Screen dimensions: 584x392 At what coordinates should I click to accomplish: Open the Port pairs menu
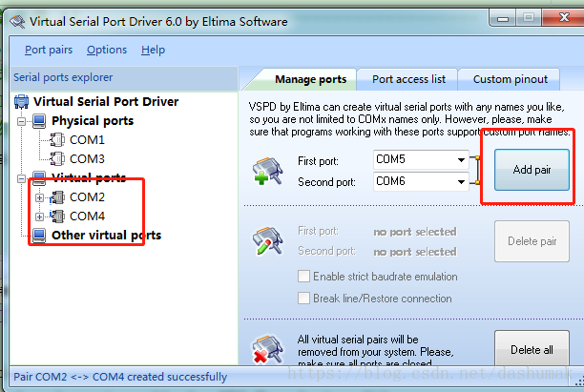[49, 50]
